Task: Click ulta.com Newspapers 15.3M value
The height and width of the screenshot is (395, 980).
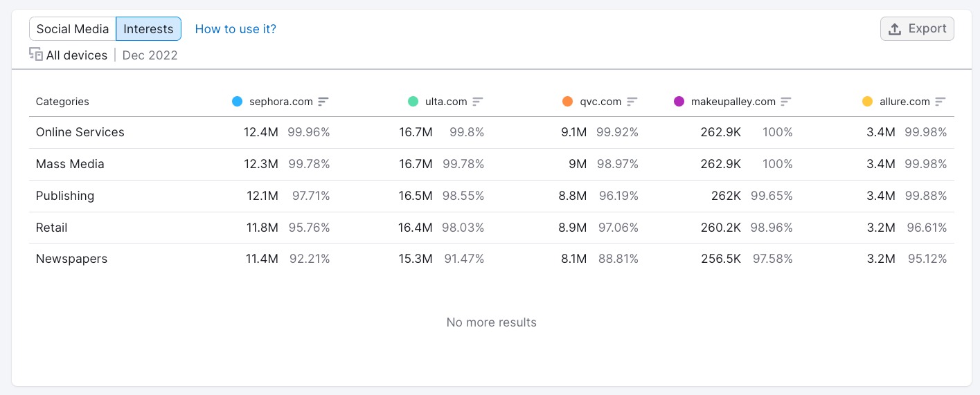Action: 416,259
